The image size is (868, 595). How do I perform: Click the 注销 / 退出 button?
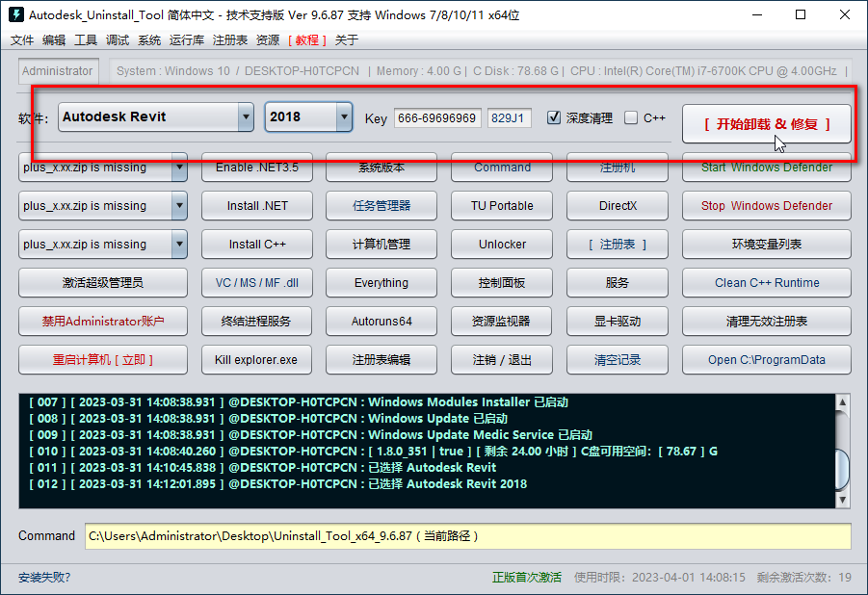coord(502,360)
